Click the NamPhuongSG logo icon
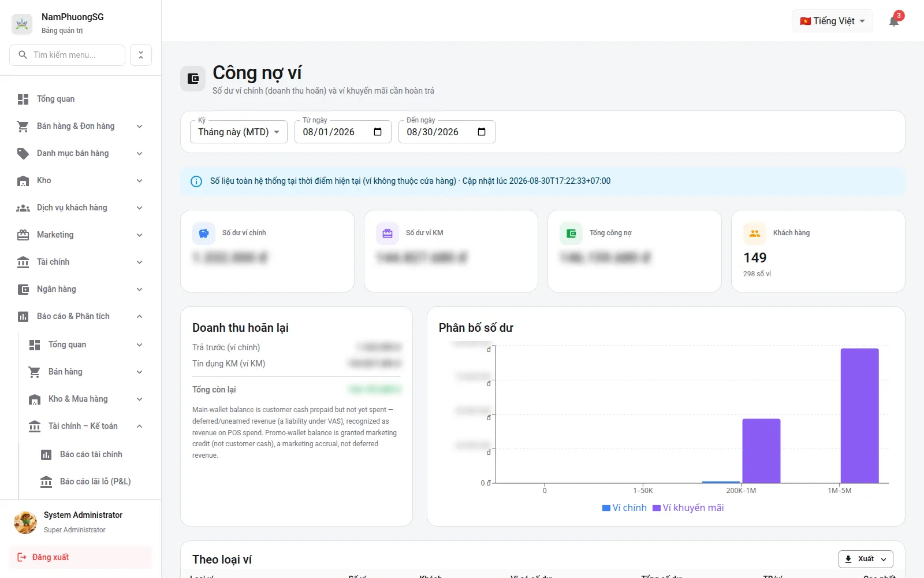The image size is (924, 578). (x=22, y=24)
